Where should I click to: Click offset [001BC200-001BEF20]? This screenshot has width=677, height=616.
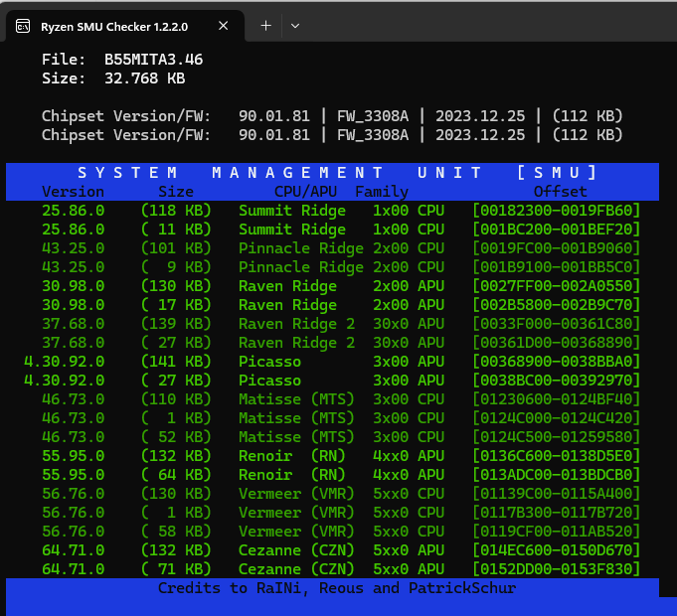[x=556, y=230]
